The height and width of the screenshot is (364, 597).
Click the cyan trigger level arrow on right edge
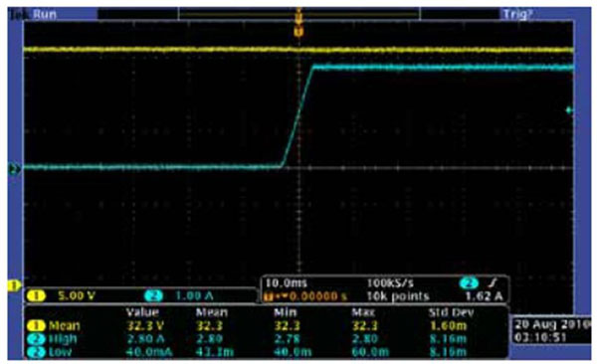(569, 110)
